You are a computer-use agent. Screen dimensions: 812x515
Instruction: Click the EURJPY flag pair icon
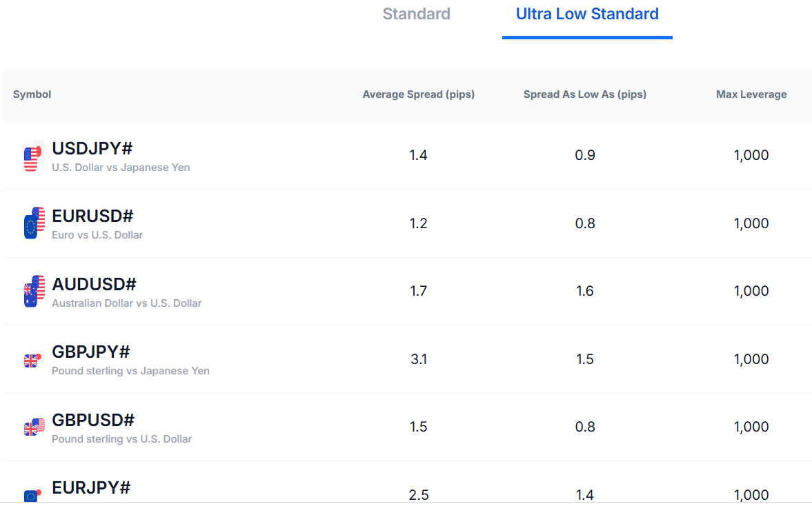point(32,494)
